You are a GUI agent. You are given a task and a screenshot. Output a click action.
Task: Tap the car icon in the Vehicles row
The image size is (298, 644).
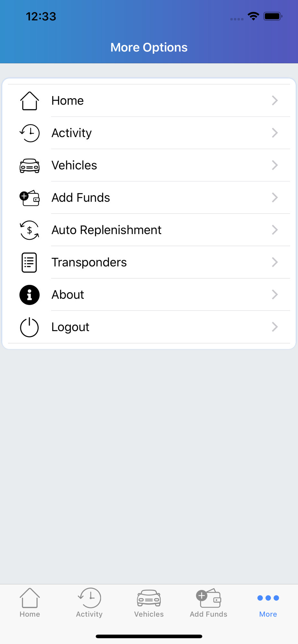pos(29,166)
